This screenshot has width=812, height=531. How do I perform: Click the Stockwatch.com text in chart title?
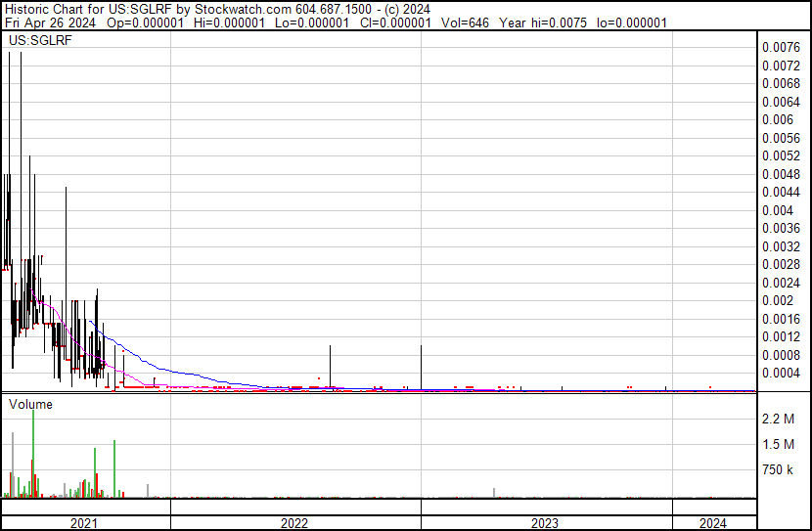(244, 8)
